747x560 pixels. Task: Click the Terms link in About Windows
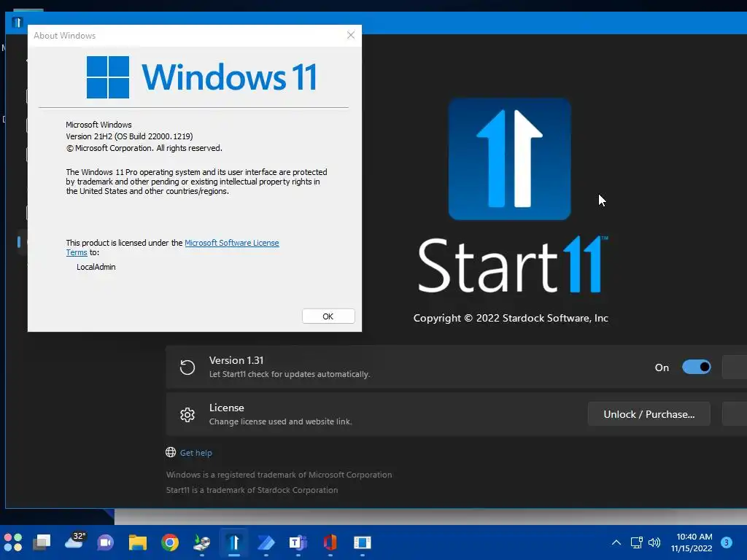tap(76, 252)
